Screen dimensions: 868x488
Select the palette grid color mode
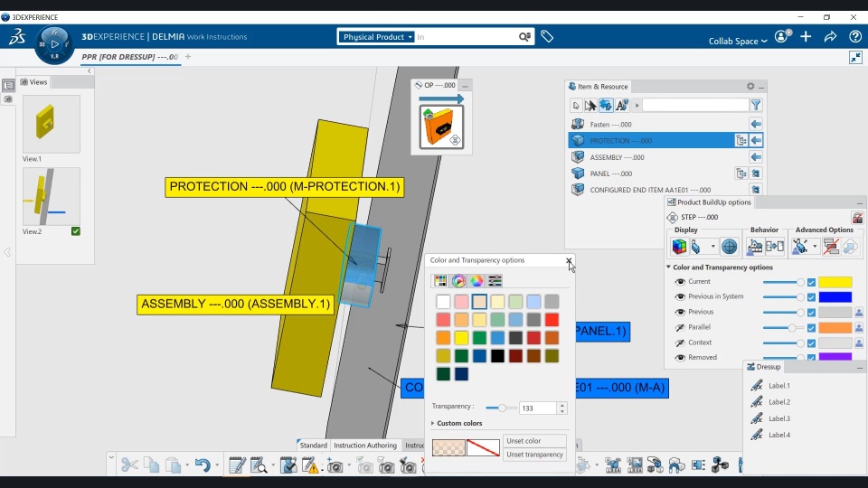(x=440, y=281)
